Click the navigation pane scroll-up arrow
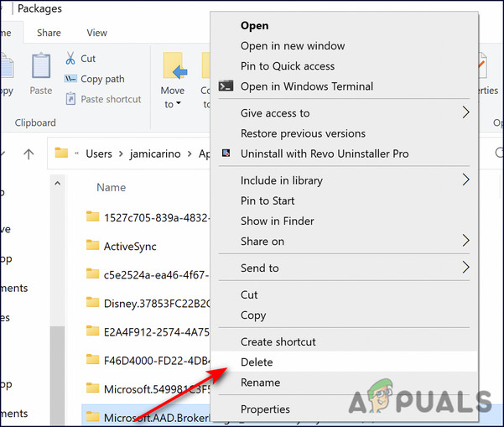This screenshot has height=427, width=504. click(x=58, y=183)
